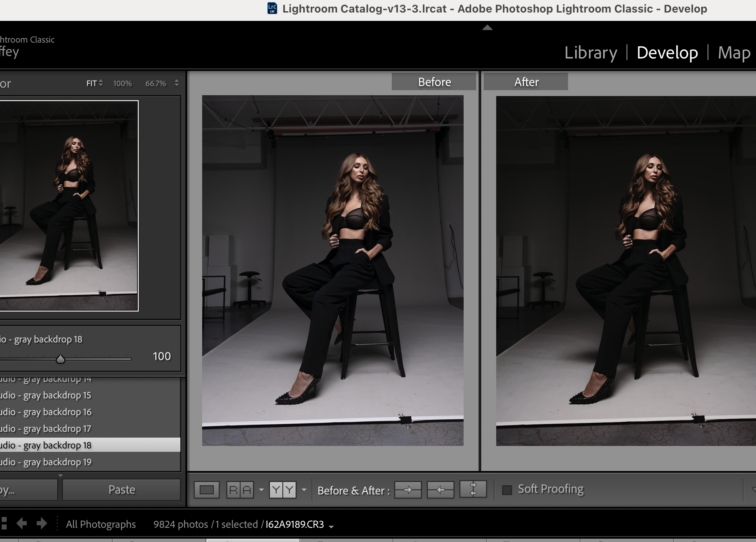Select preset gray backdrop 15

90,395
